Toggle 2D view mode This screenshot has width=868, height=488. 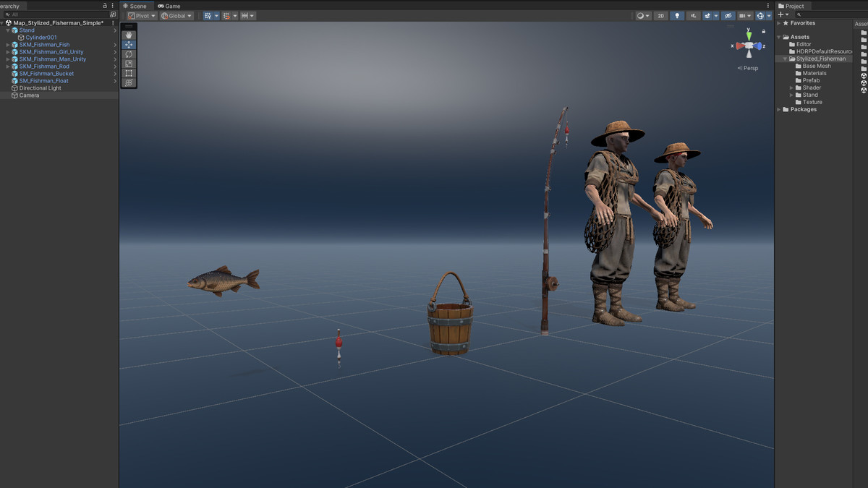pos(660,15)
